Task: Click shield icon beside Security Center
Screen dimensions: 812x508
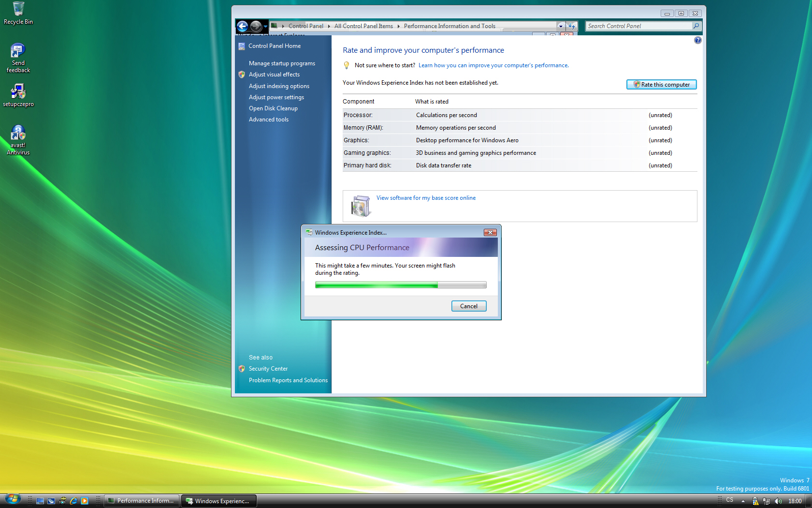Action: (242, 369)
